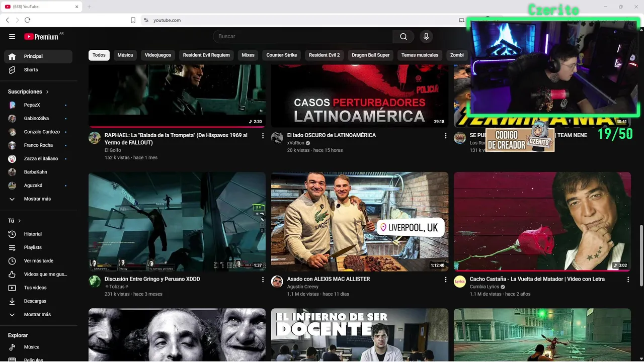Image resolution: width=644 pixels, height=362 pixels.
Task: Go to Principal home page
Action: [38, 56]
